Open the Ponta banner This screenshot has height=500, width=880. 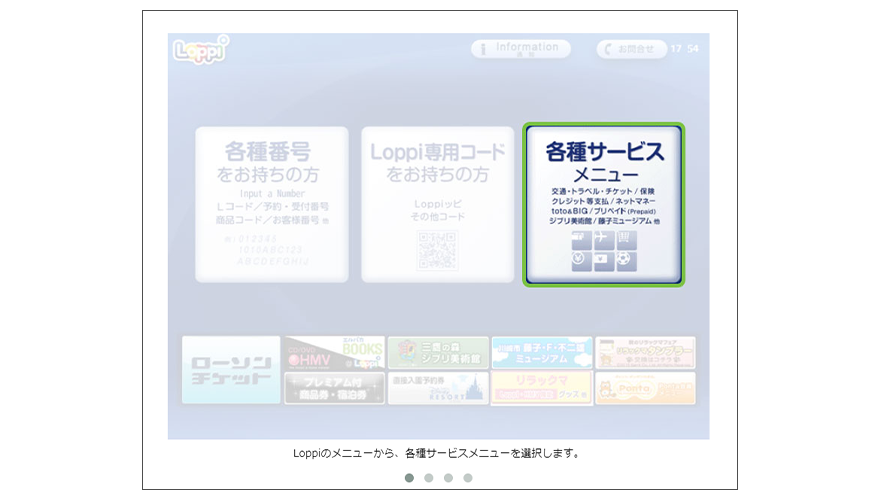[645, 388]
